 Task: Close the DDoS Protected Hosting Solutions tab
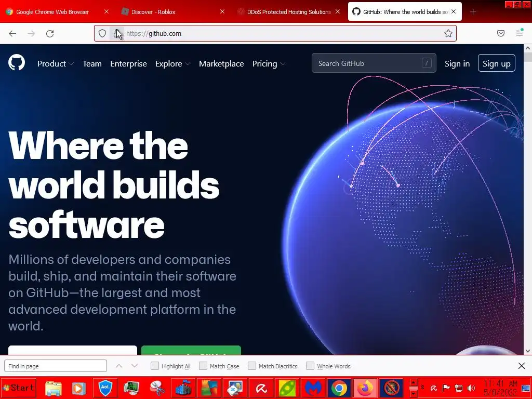click(338, 11)
